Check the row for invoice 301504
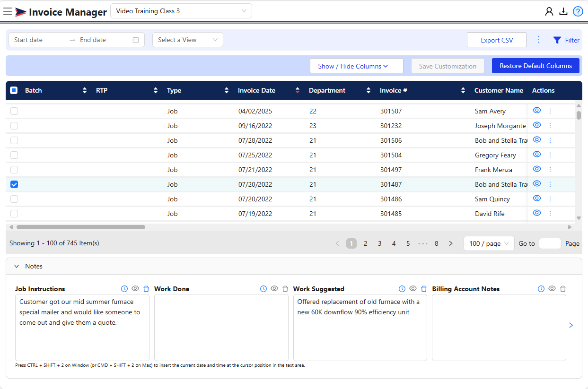Screen dimensions: 588x389 pyautogui.click(x=14, y=155)
